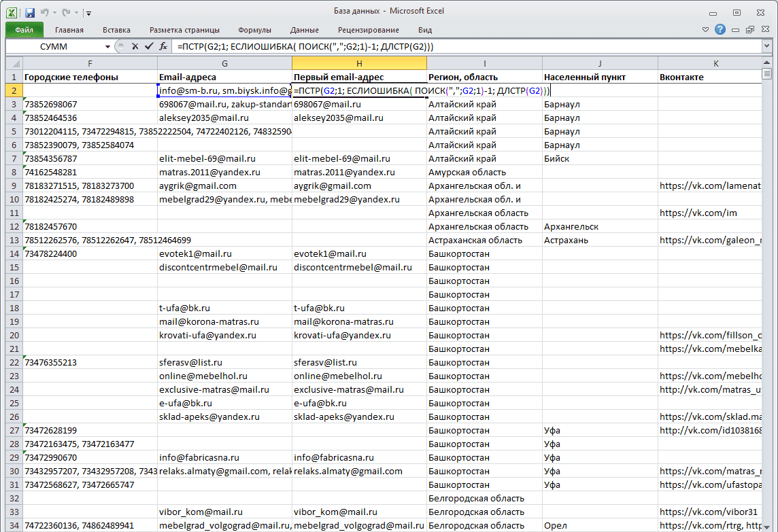Switch to the Главная ribbon tab
The width and height of the screenshot is (778, 532).
(x=69, y=30)
